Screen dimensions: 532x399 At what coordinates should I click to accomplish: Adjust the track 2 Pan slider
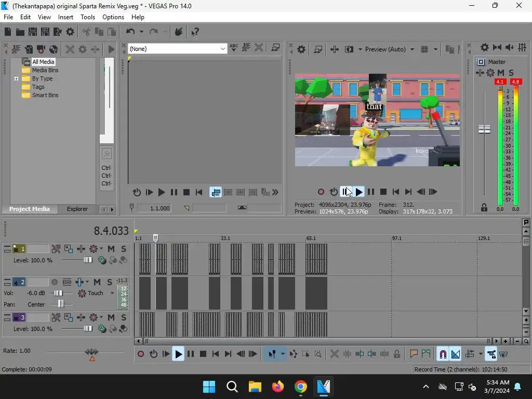pyautogui.click(x=61, y=304)
